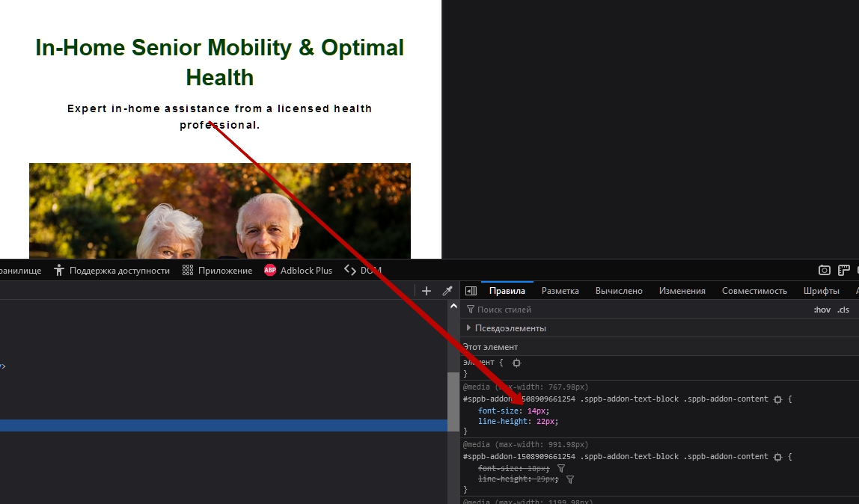Open the Поддержка доступности panel
The image size is (859, 504).
tap(112, 271)
